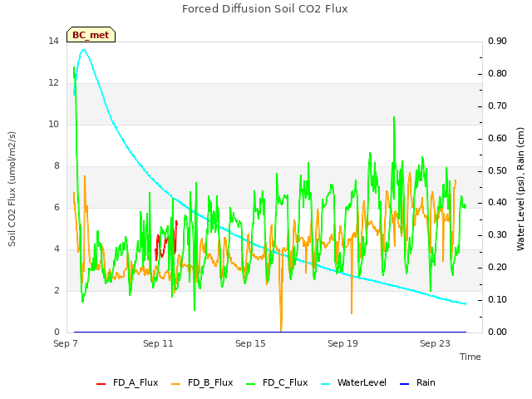Image resolution: width=532 pixels, height=399 pixels.
Task: Click the right axis value 0.80
Action: [497, 74]
